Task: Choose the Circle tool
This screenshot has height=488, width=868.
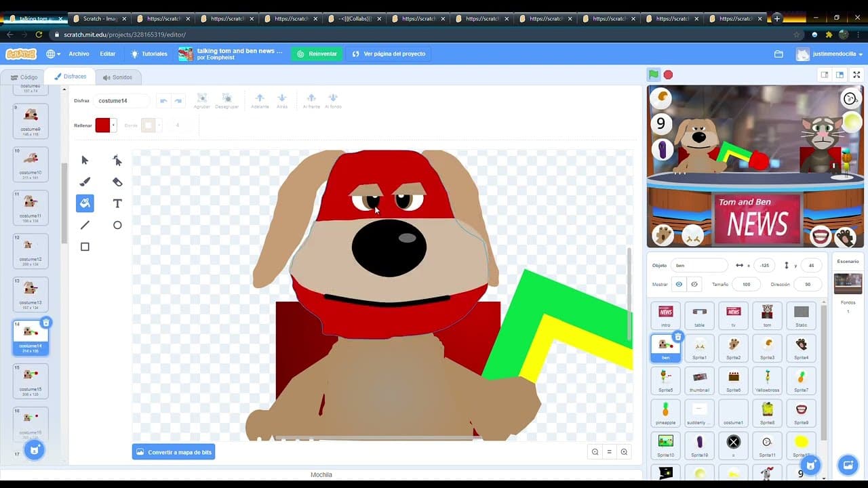Action: pyautogui.click(x=117, y=225)
